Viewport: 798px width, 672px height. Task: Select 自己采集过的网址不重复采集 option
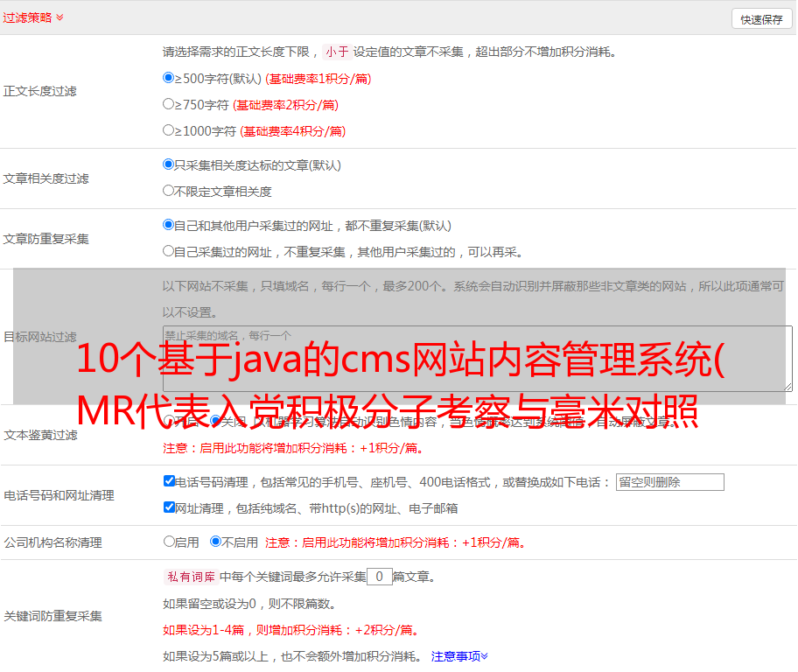[x=169, y=250]
